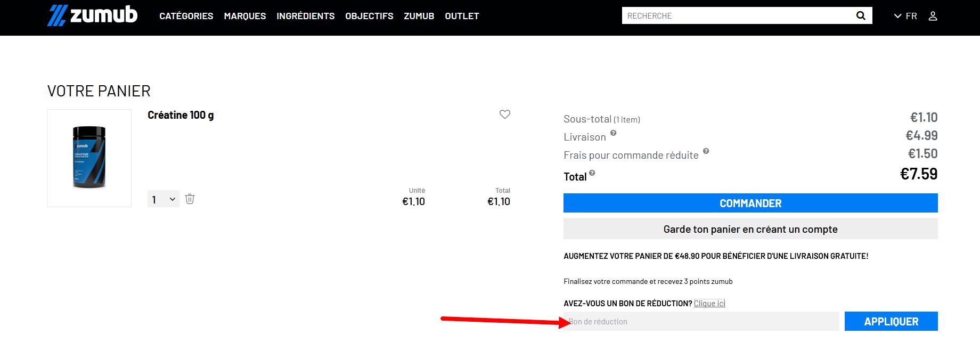980x351 pixels.
Task: Click help icon beside Frais pour commande réduite
Action: pos(706,151)
